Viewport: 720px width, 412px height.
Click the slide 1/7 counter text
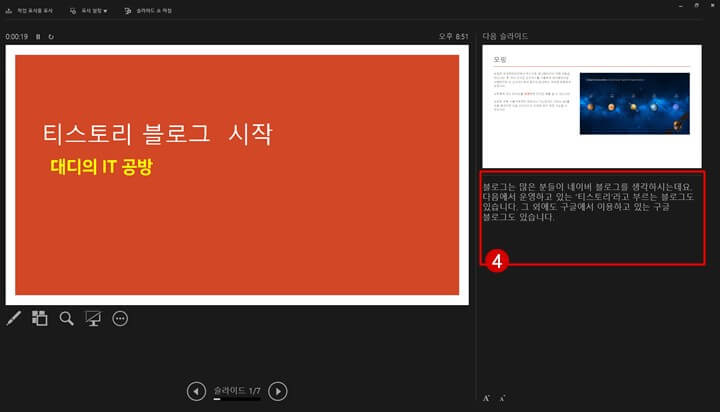[x=237, y=391]
